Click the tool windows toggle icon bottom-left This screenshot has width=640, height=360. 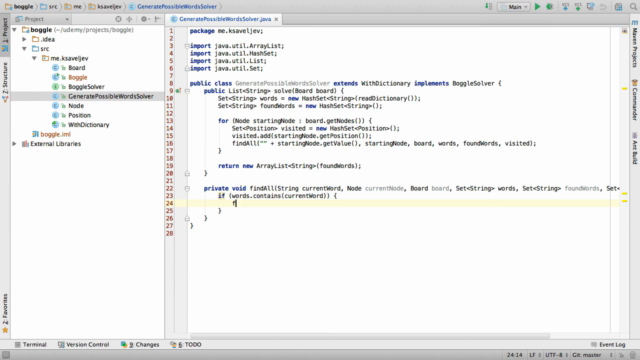[x=6, y=355]
